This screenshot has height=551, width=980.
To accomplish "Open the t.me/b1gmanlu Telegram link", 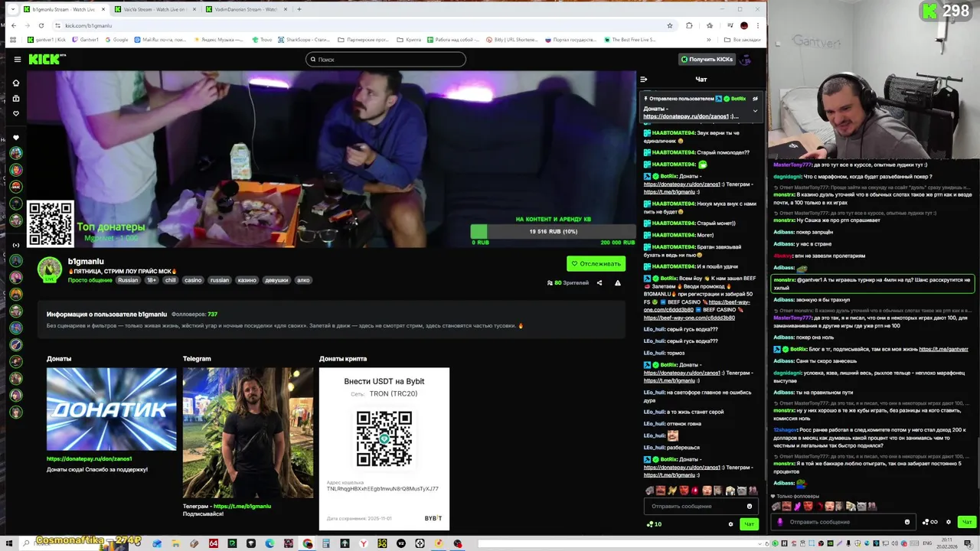I will pos(242,506).
